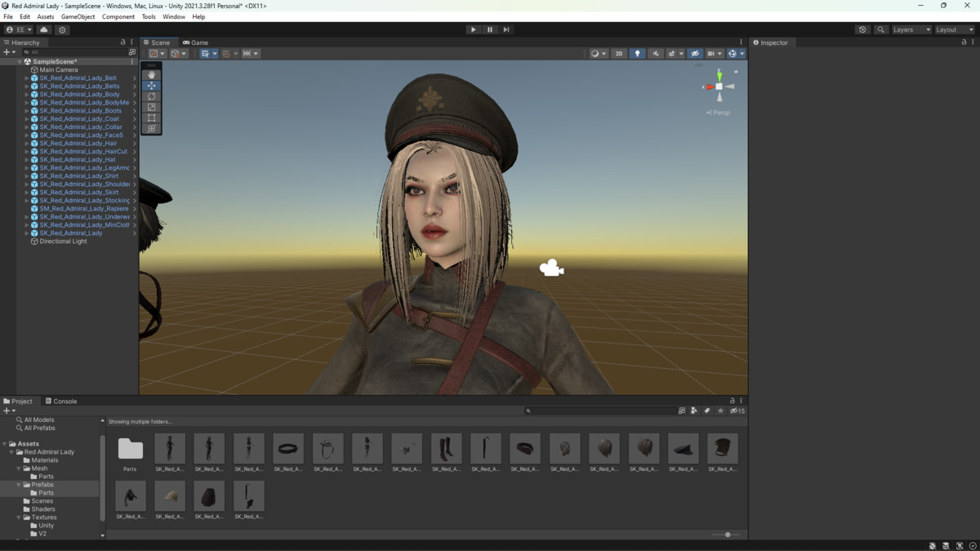Image resolution: width=980 pixels, height=551 pixels.
Task: Toggle scene visibility eye icon in Scene toolbar
Action: point(695,54)
